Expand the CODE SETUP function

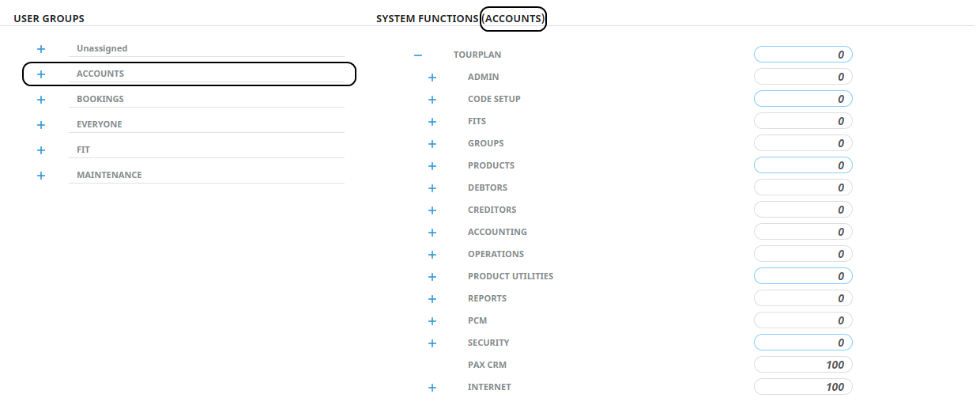coord(432,100)
